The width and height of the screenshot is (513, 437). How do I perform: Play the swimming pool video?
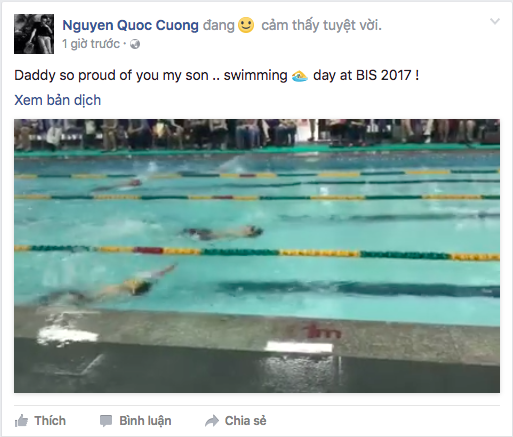(257, 256)
